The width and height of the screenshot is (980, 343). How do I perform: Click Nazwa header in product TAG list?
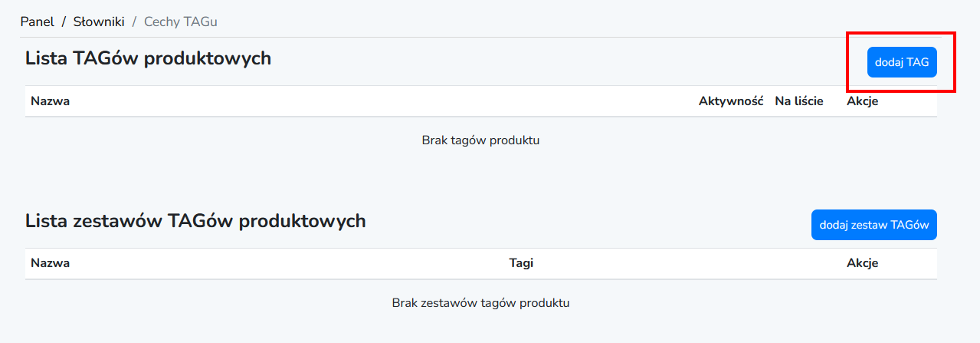pyautogui.click(x=50, y=101)
